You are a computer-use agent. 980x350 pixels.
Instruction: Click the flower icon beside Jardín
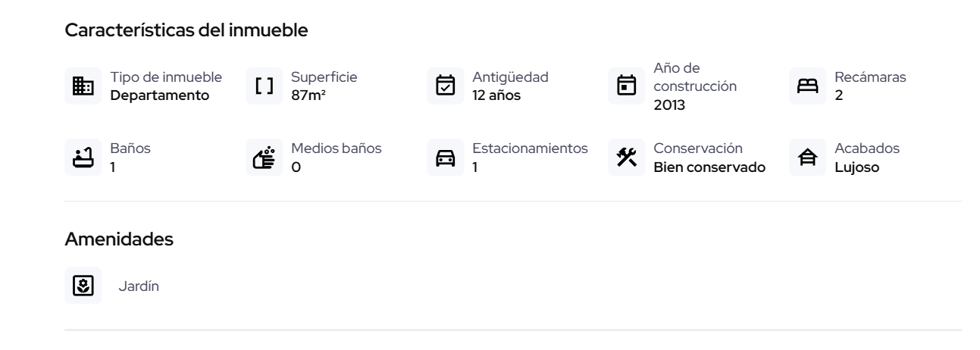tap(83, 286)
